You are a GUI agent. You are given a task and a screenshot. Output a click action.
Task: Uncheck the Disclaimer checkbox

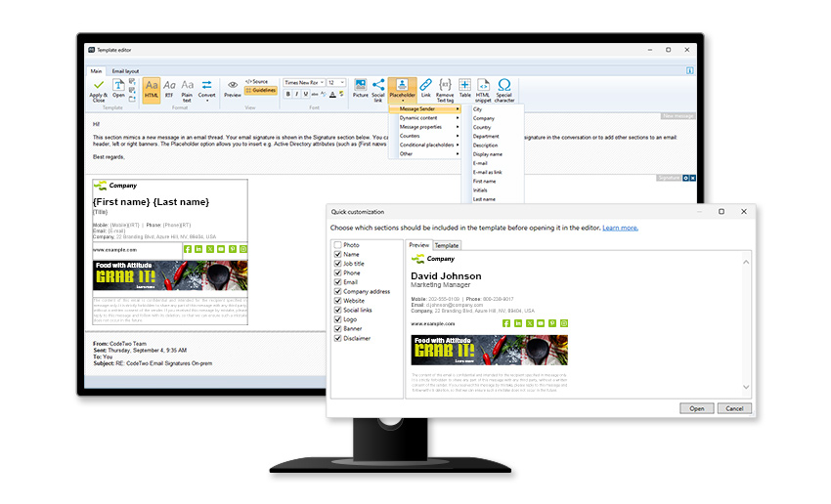pos(338,338)
